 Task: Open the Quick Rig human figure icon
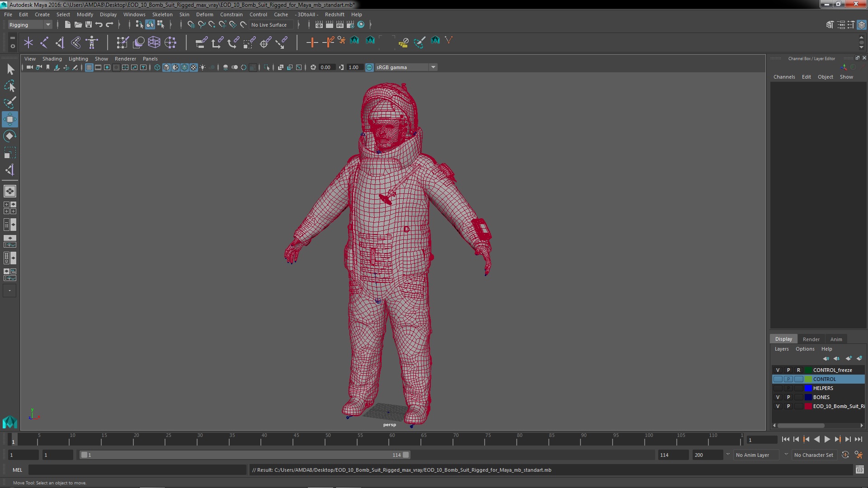click(92, 42)
